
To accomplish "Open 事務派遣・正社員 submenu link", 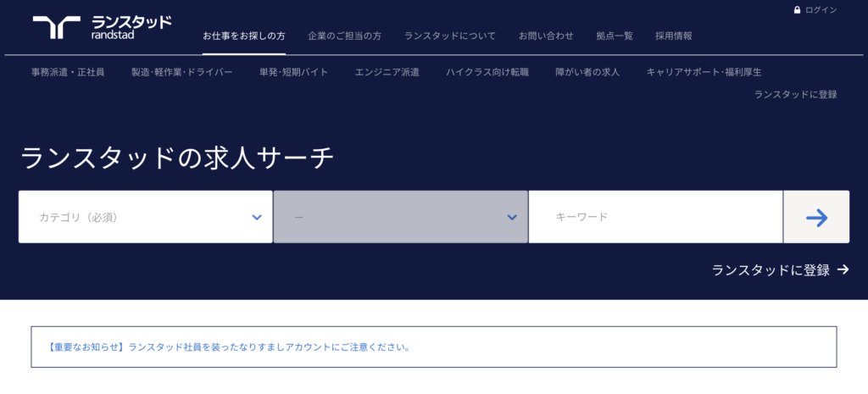I will 68,72.
